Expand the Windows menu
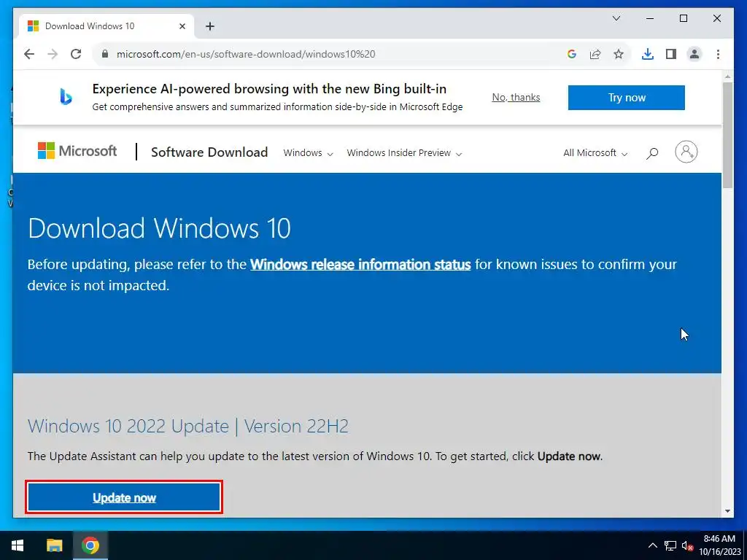The width and height of the screenshot is (747, 560). (308, 153)
